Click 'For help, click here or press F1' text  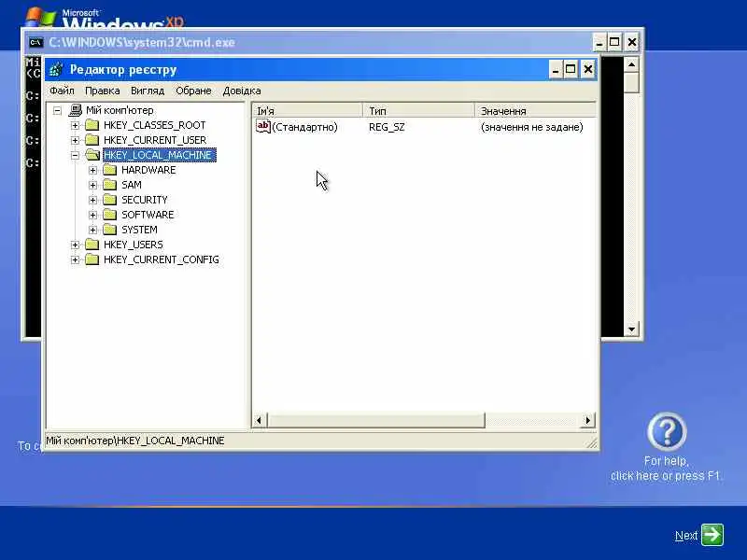click(x=666, y=469)
